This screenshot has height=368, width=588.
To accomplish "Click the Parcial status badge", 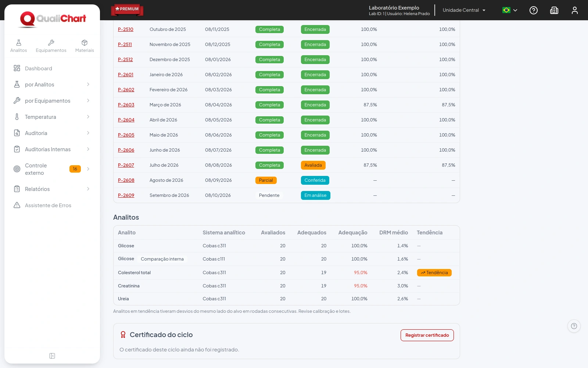I will (266, 180).
